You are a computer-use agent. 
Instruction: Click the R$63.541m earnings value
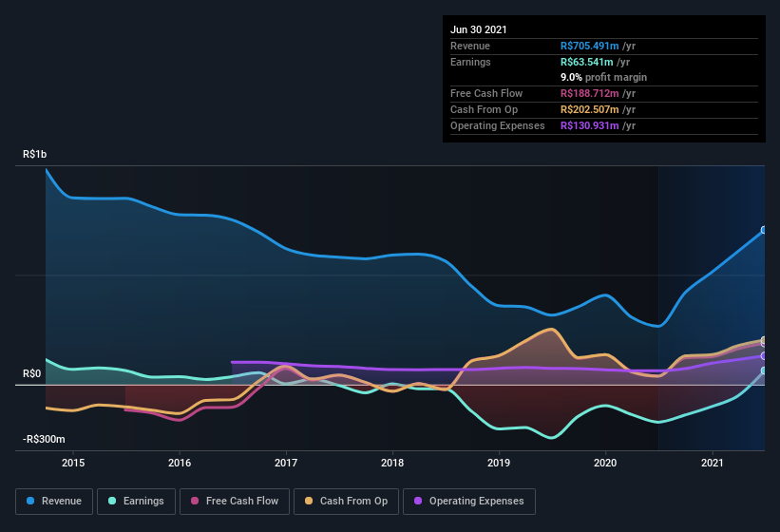586,62
